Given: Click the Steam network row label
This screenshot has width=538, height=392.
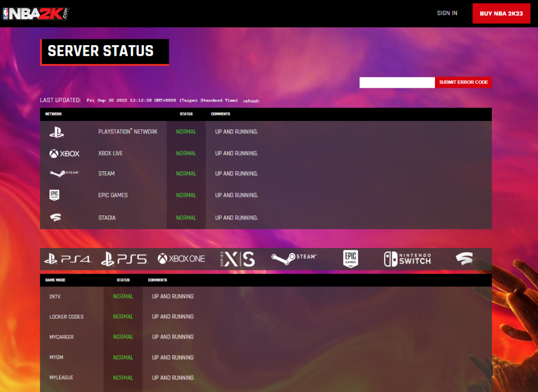Looking at the screenshot, I should click(x=107, y=174).
